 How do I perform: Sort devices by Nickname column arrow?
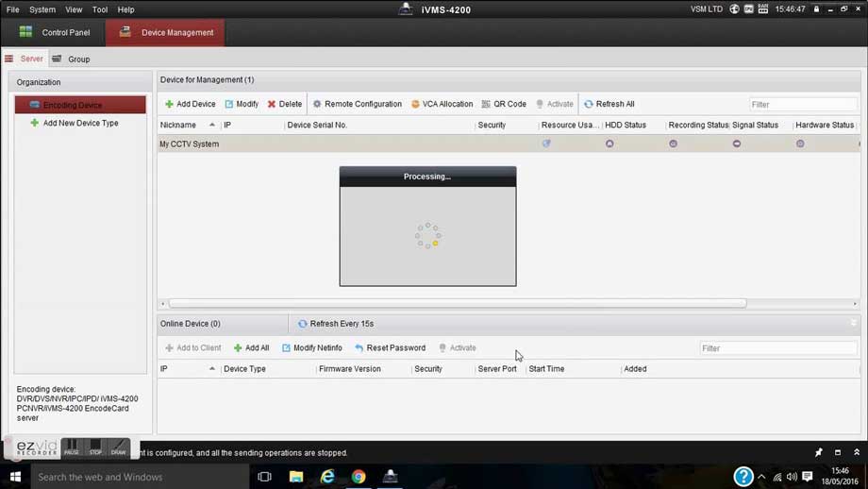click(x=212, y=126)
